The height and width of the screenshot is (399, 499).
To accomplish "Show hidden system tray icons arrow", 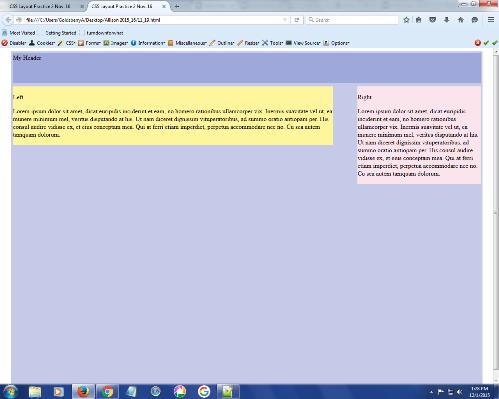I will click(431, 392).
